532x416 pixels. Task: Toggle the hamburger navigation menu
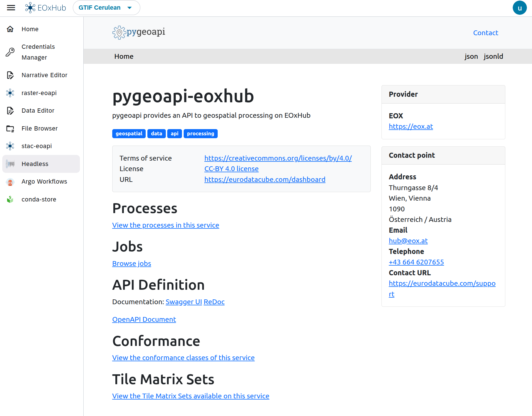pos(11,8)
